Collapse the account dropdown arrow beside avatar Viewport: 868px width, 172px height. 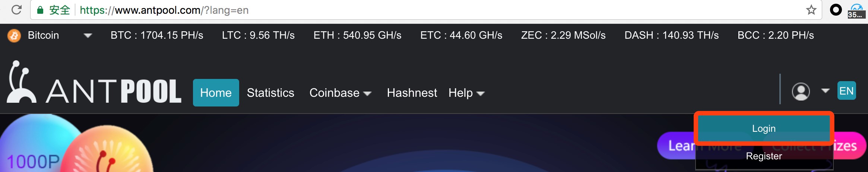tap(825, 91)
